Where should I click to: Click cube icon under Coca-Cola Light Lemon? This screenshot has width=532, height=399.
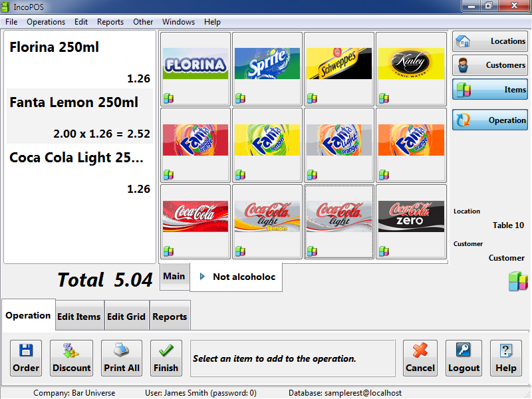[241, 251]
